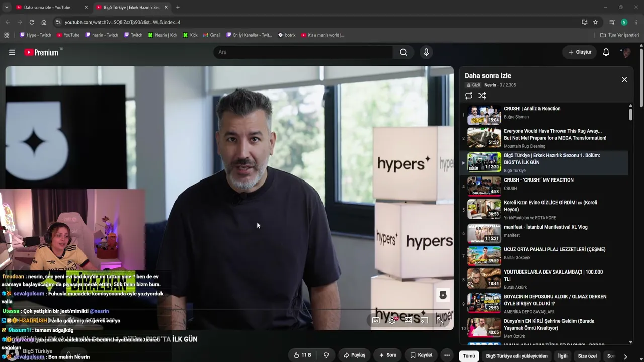Go to the browser home page
The image size is (644, 362).
pyautogui.click(x=44, y=22)
